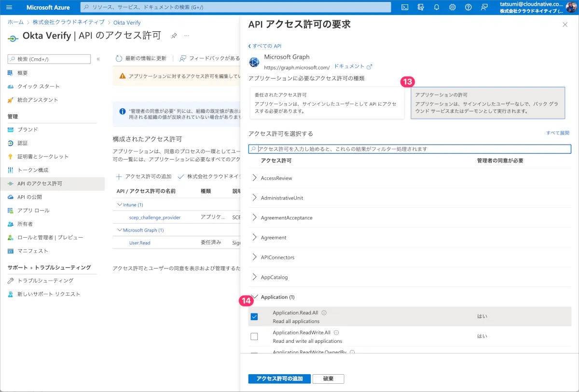Select the アプリケーションの許可 permission type

pos(487,103)
